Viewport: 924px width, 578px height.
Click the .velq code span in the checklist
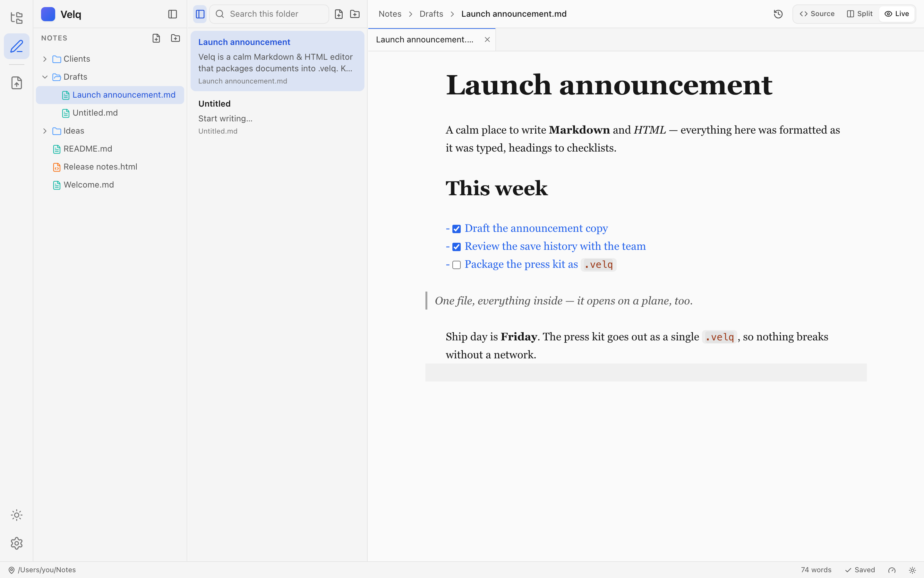pyautogui.click(x=599, y=265)
